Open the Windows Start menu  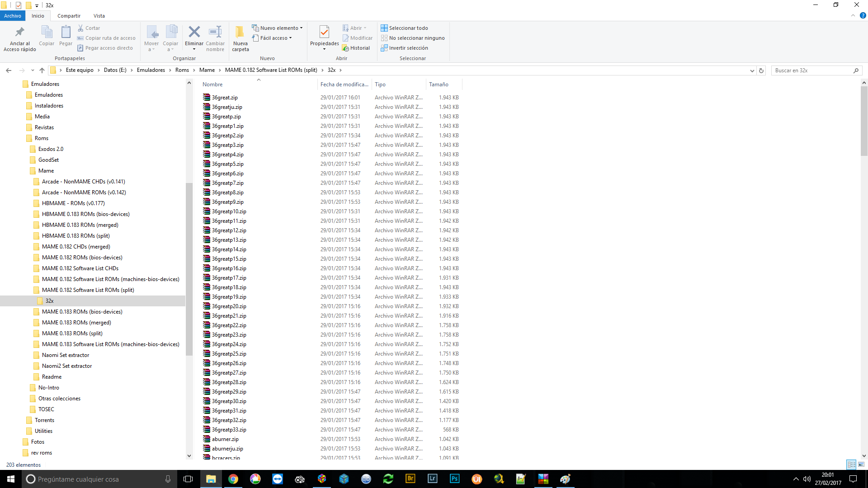point(11,479)
